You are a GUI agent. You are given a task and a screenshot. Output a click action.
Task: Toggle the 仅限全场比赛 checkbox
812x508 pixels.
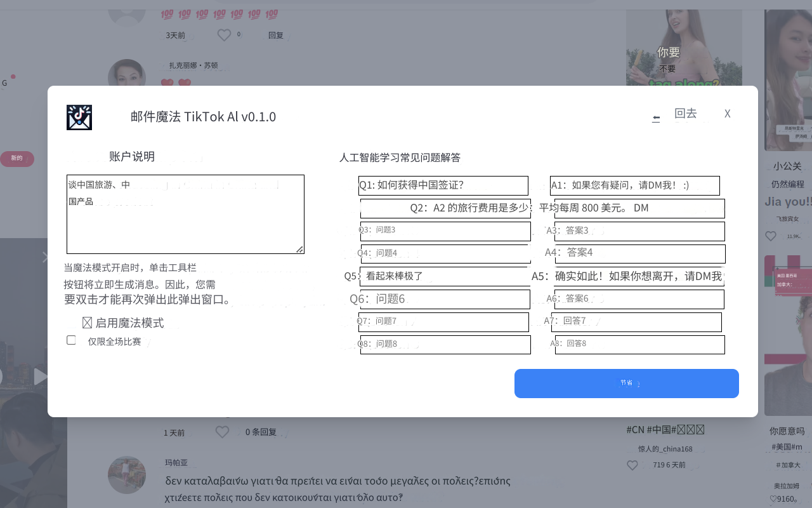click(x=71, y=340)
